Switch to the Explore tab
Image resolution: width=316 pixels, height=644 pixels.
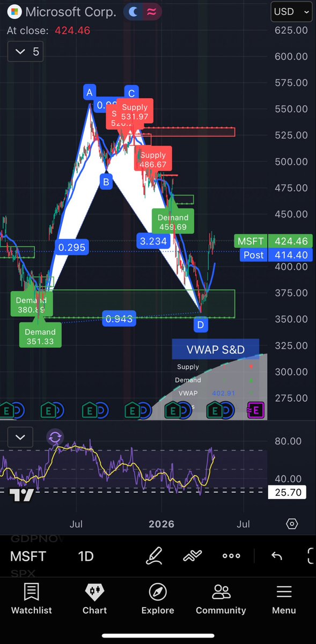tap(158, 599)
